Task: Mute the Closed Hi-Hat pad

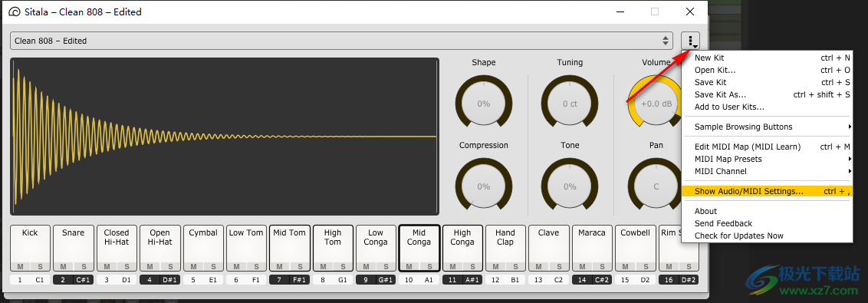Action: click(107, 266)
